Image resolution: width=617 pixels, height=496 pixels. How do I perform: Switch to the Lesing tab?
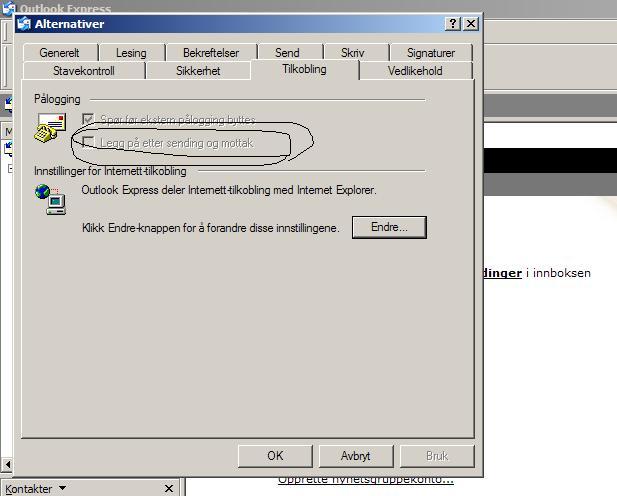click(x=131, y=53)
